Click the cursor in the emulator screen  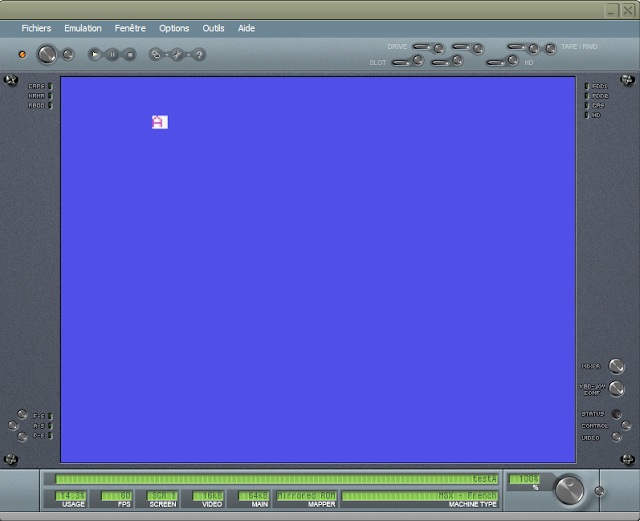pos(159,122)
